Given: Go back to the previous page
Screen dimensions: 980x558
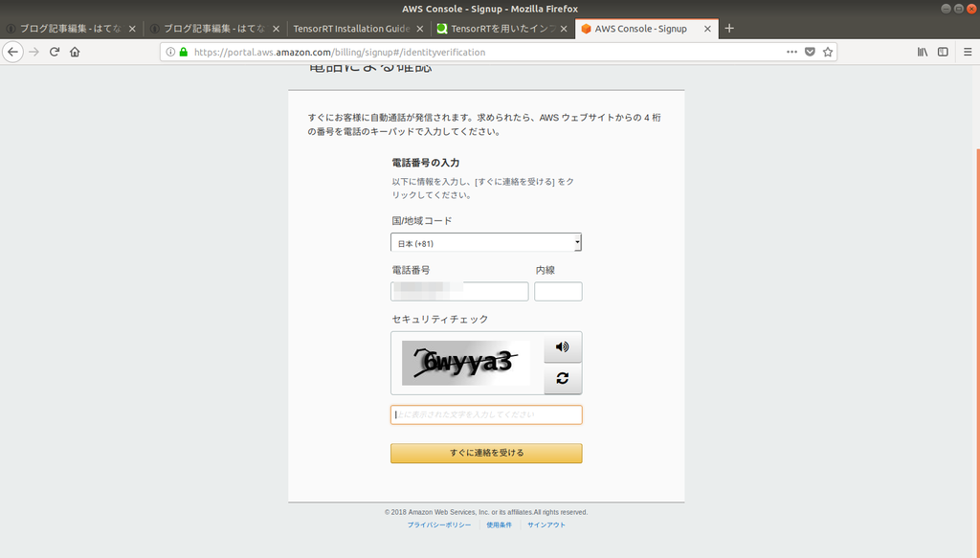Looking at the screenshot, I should (12, 52).
